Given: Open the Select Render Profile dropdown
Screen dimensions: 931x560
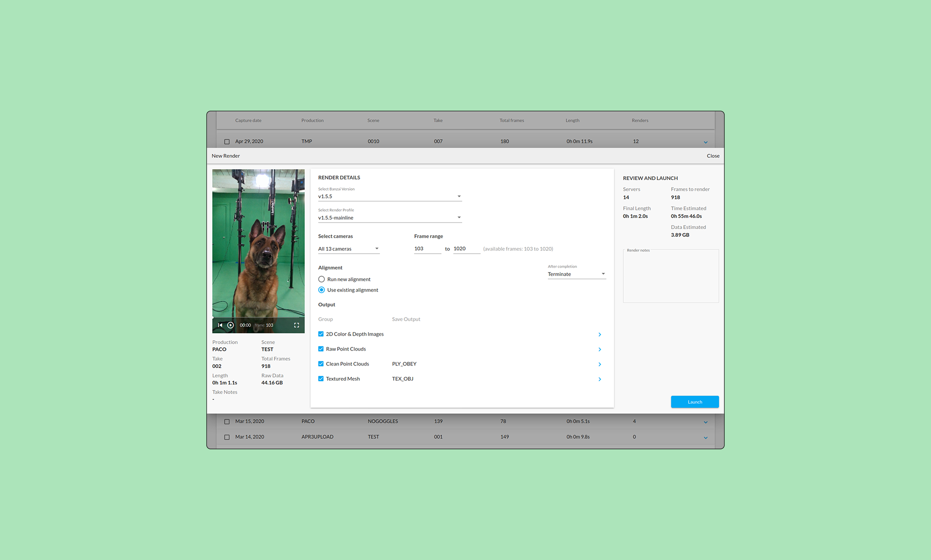Looking at the screenshot, I should [x=390, y=218].
